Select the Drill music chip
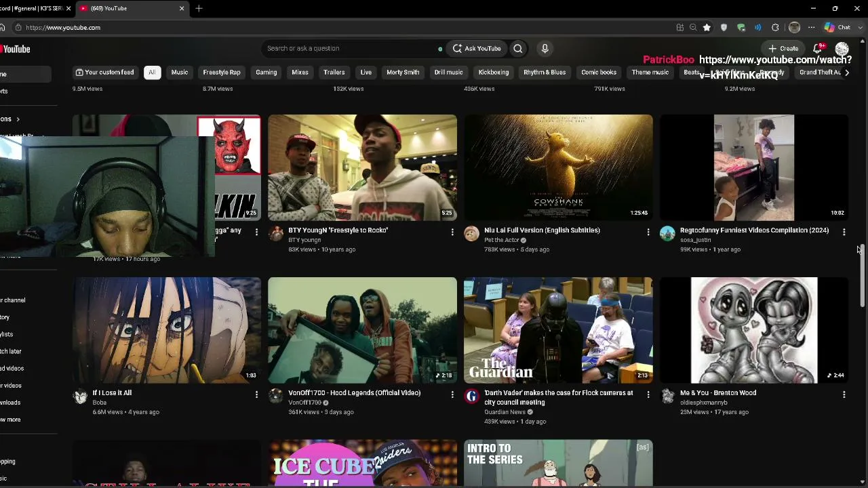This screenshot has width=868, height=488. (x=449, y=73)
